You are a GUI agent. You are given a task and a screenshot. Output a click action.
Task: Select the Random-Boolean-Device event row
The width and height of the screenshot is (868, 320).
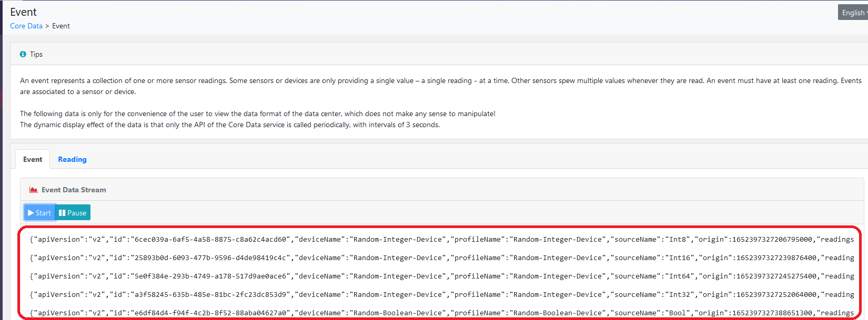coord(442,313)
